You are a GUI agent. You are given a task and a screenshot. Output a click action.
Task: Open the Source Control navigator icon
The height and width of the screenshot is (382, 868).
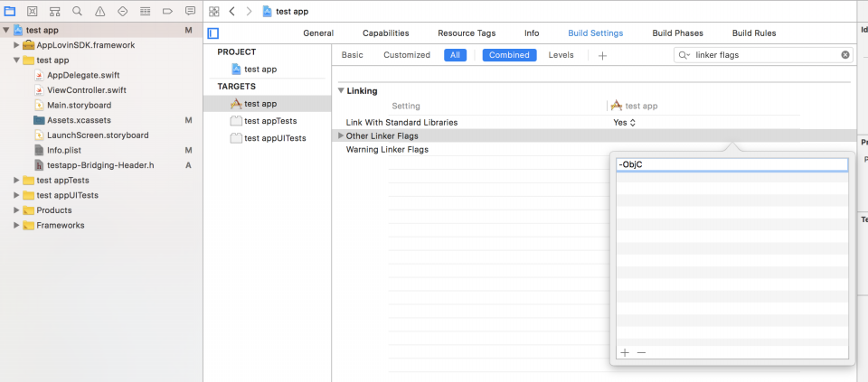coord(33,11)
